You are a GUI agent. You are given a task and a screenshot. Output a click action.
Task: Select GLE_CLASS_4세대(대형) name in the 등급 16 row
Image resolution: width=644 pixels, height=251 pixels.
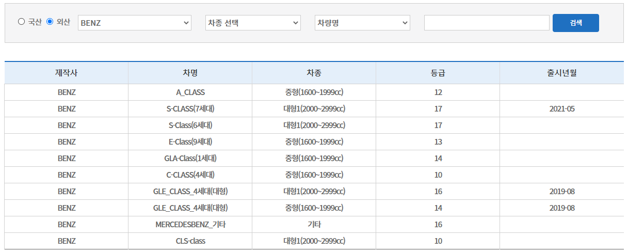point(190,192)
